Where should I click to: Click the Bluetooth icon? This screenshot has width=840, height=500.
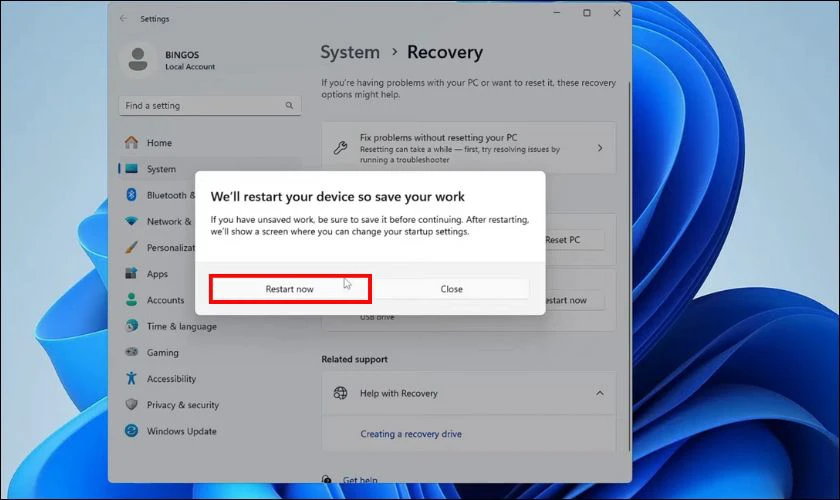click(x=131, y=195)
